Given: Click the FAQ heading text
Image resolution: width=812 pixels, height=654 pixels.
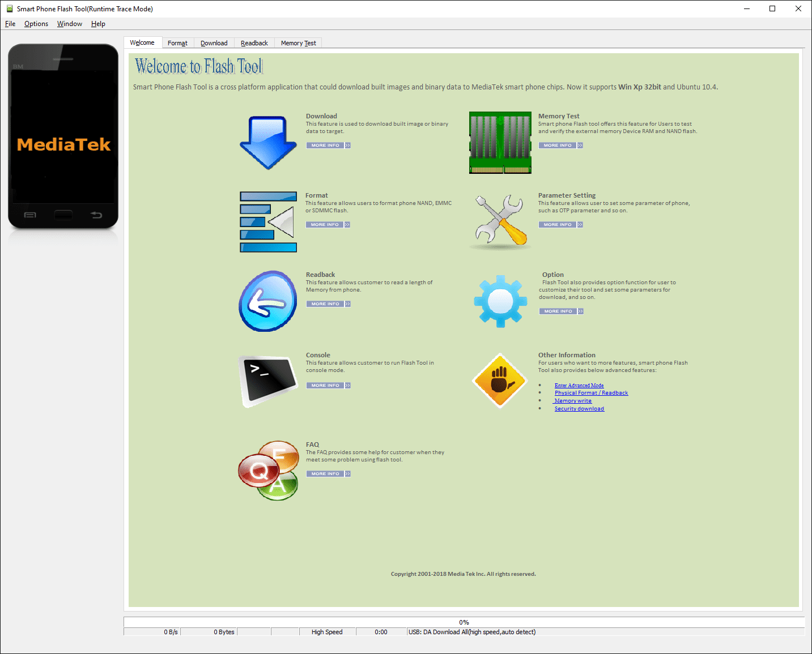Looking at the screenshot, I should pyautogui.click(x=312, y=444).
